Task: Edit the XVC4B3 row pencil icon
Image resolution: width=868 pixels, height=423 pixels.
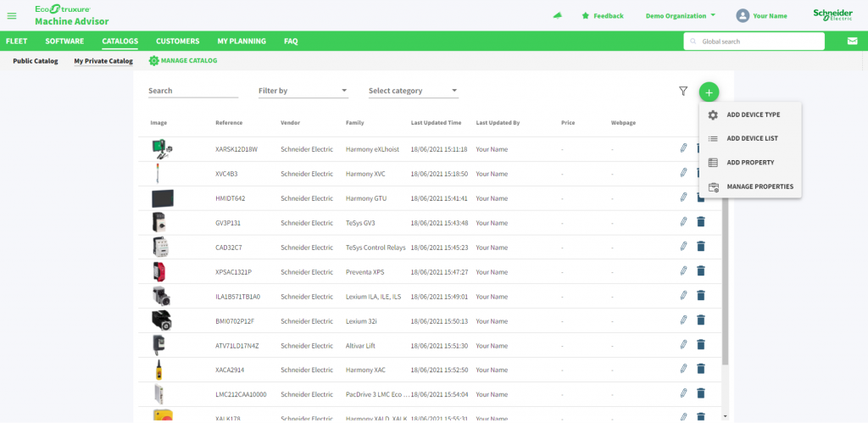Action: [684, 172]
